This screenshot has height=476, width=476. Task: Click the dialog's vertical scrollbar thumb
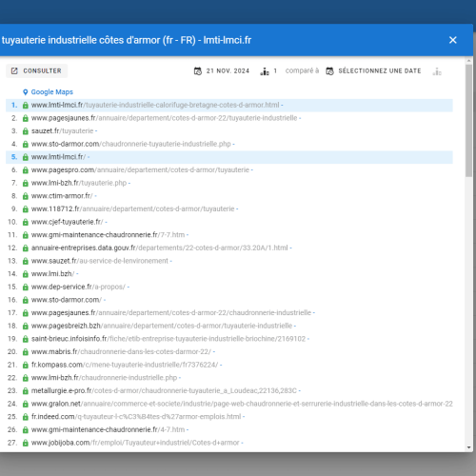click(468, 121)
